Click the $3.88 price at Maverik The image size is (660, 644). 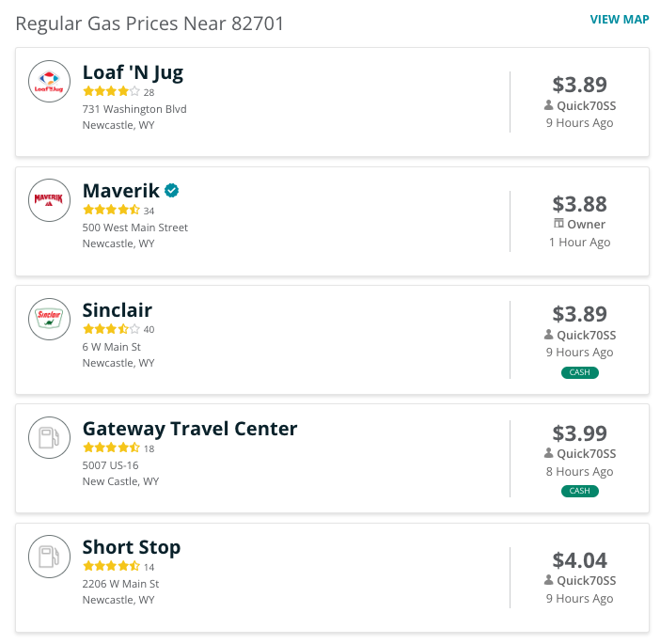(579, 204)
